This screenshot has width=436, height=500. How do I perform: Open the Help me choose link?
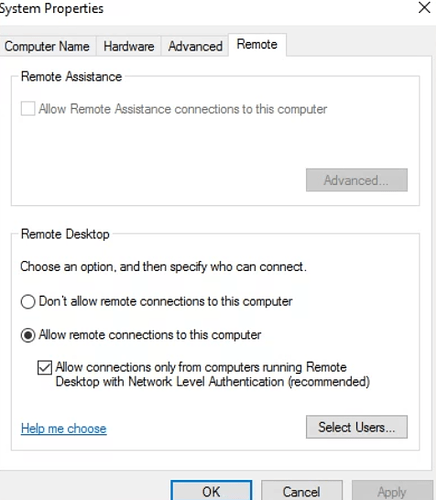(64, 428)
